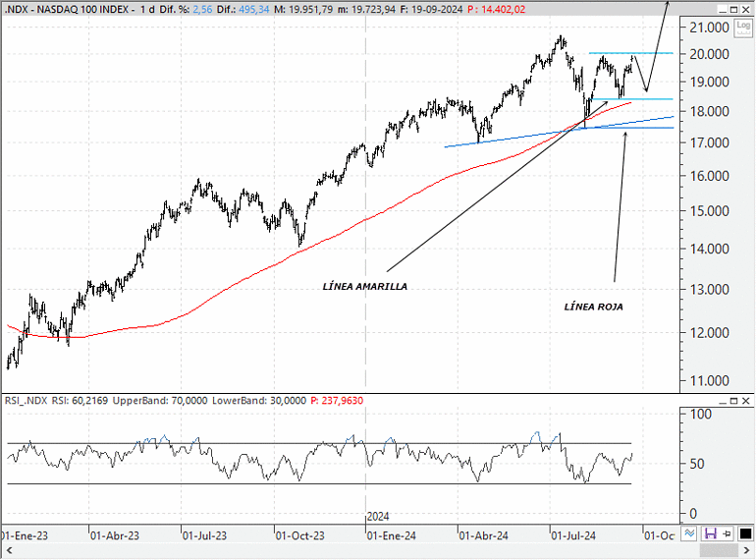Click the '18.000' price axis label
The width and height of the screenshot is (756, 560).
[x=709, y=111]
